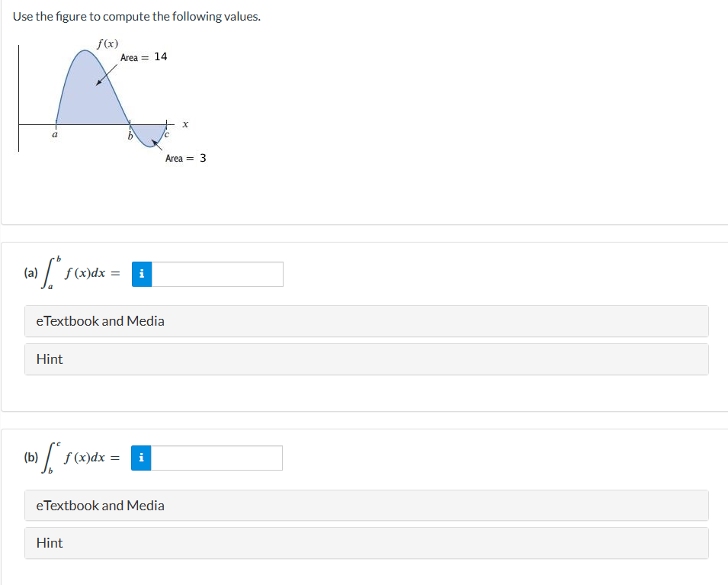Click the answer input field for part (b)
Image resolution: width=728 pixels, height=585 pixels.
click(216, 458)
